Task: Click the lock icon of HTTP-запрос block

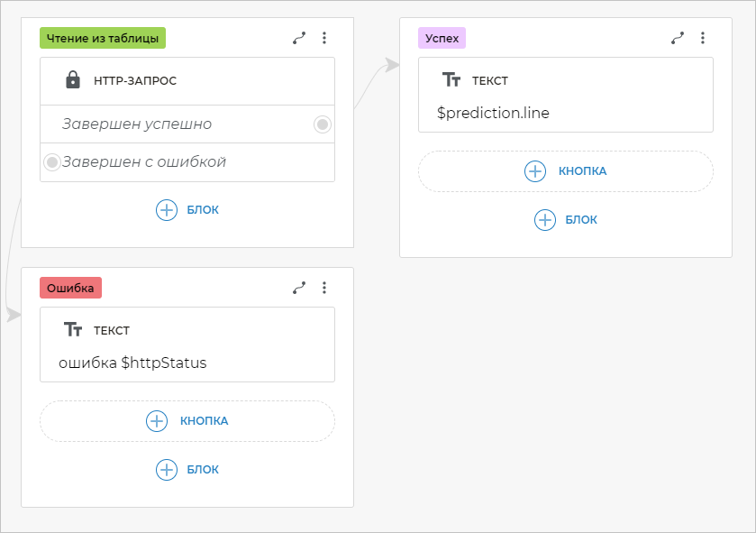Action: [x=73, y=80]
